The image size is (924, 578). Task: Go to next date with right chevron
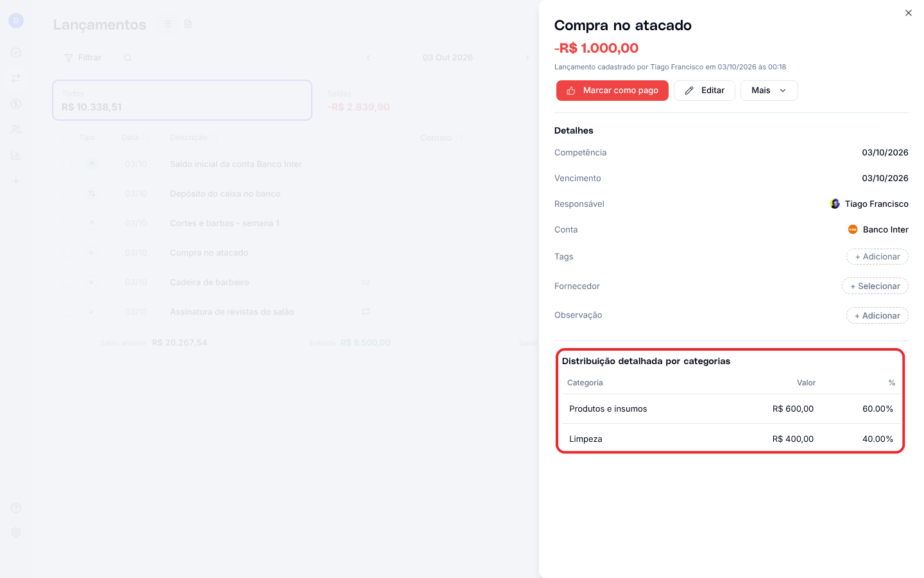coord(527,58)
